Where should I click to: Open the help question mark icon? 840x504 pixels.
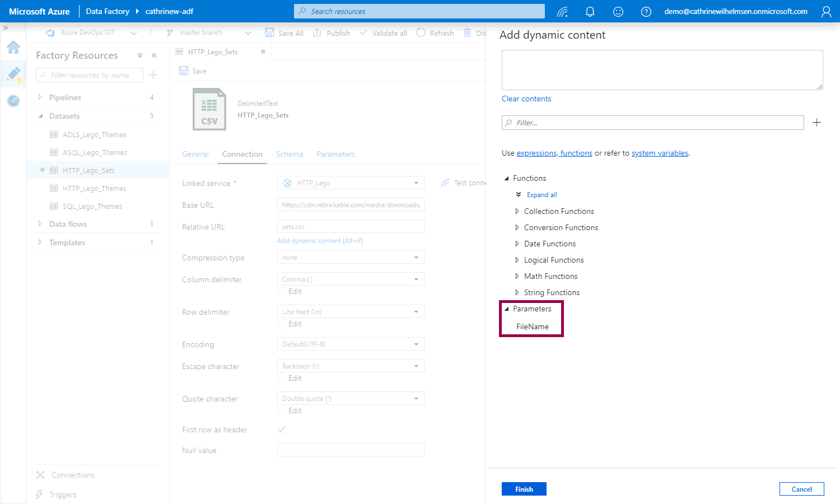click(x=646, y=12)
